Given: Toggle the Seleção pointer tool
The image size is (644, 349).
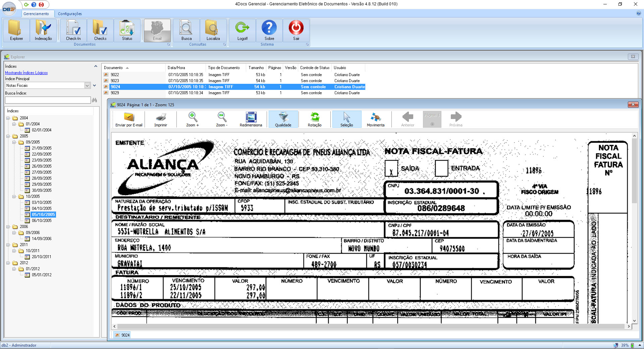Looking at the screenshot, I should point(347,119).
